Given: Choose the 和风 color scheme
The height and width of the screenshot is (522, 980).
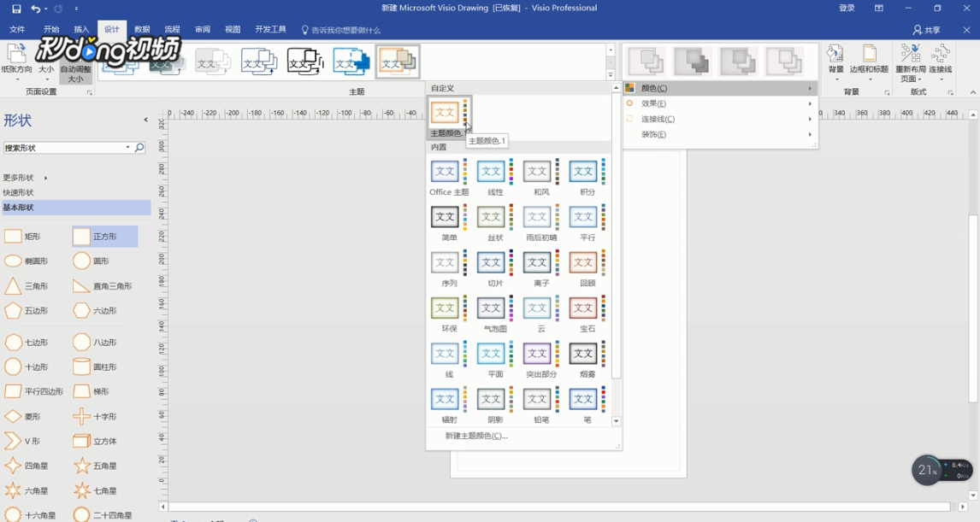Looking at the screenshot, I should [x=541, y=178].
